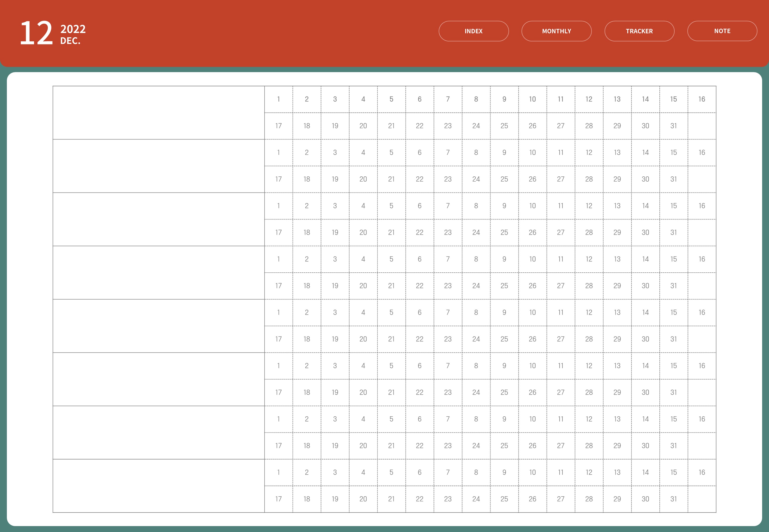Image resolution: width=769 pixels, height=532 pixels.
Task: Select the fourth habit name field
Action: 159,273
